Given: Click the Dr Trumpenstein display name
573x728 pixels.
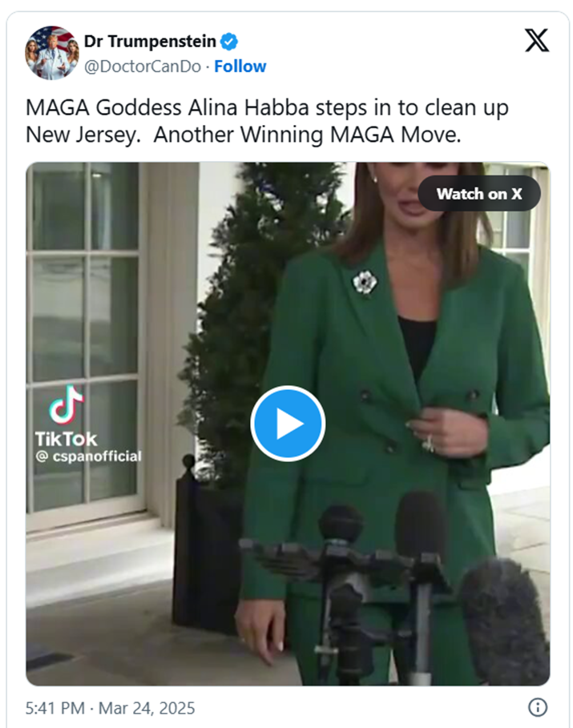Looking at the screenshot, I should [150, 42].
